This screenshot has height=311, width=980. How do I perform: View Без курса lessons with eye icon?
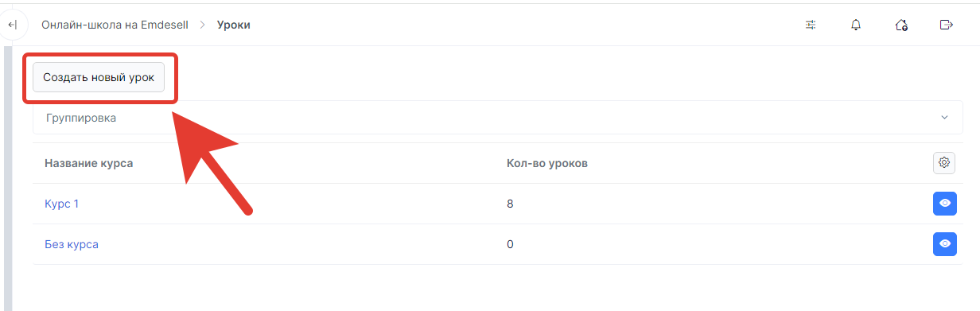pyautogui.click(x=944, y=244)
